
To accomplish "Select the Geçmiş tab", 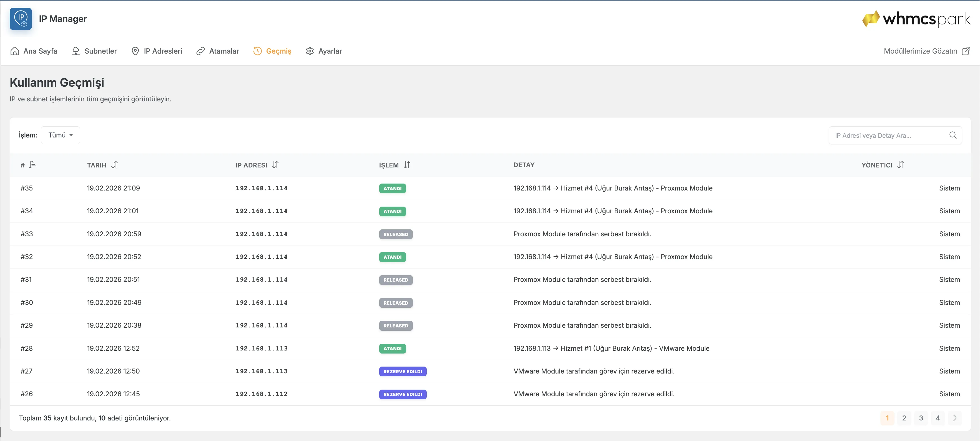I will coord(272,51).
